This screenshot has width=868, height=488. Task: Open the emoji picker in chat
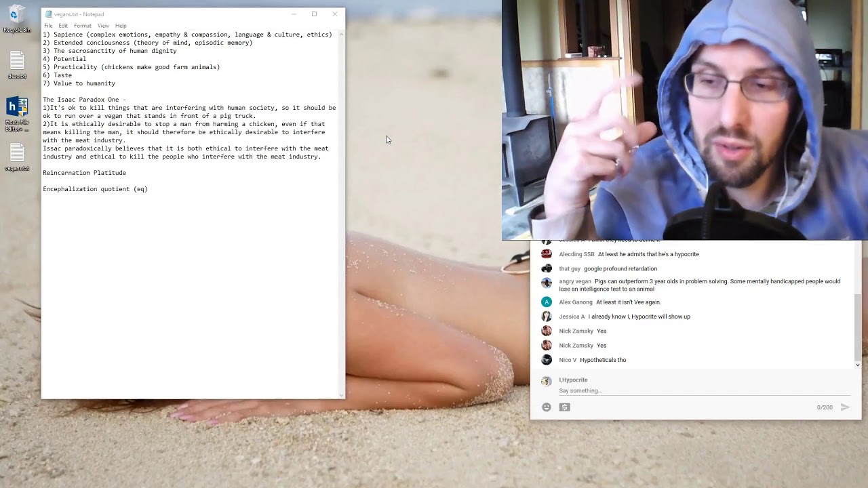[x=547, y=407]
